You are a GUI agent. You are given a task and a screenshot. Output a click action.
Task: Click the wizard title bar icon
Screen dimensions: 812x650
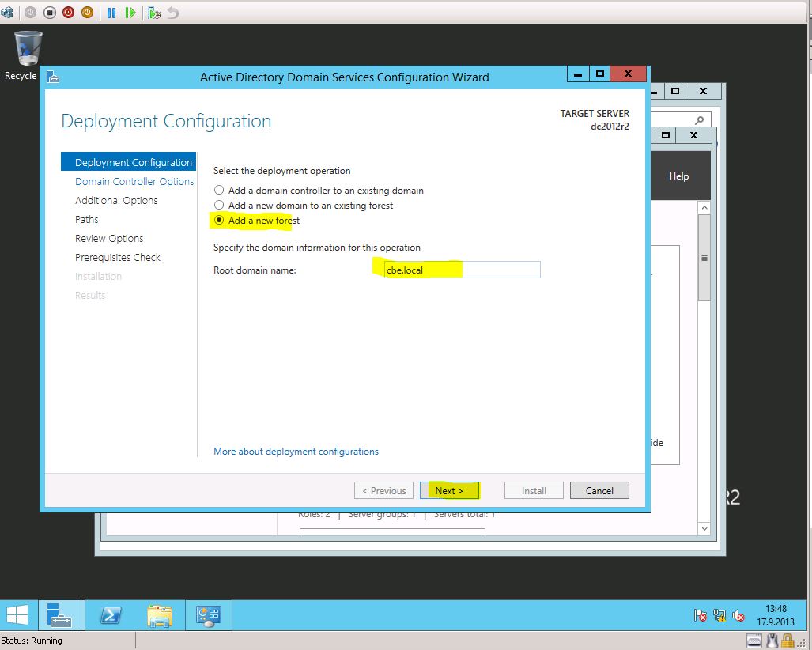pyautogui.click(x=53, y=77)
